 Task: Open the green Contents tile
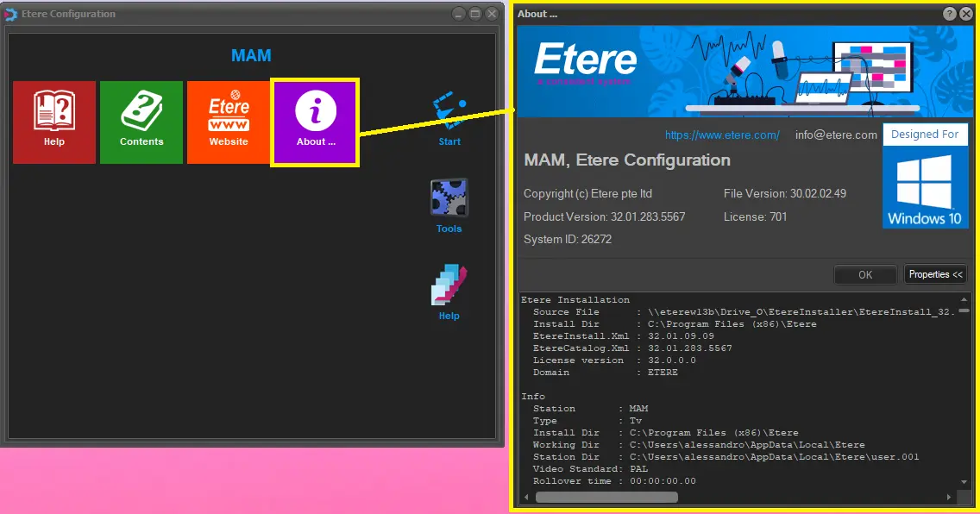[141, 122]
